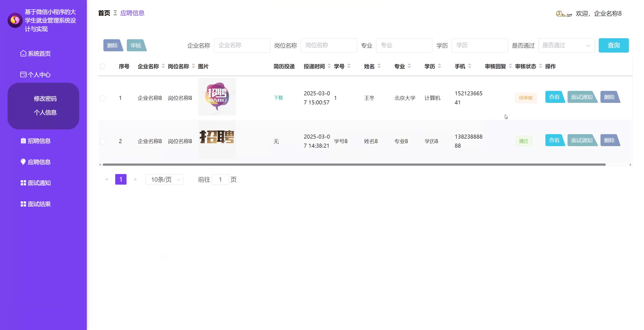
Task: Check the checkbox for row 1 王冬
Action: pos(103,98)
